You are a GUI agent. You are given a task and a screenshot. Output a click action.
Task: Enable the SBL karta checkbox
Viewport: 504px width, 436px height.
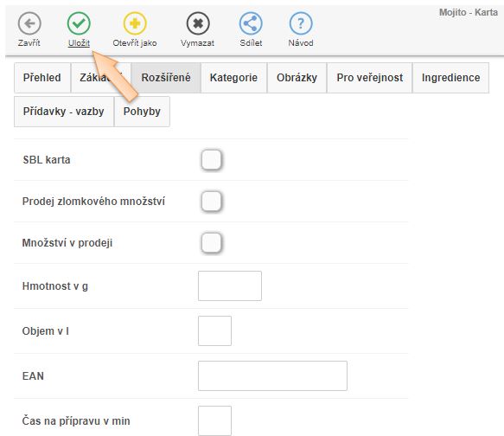click(x=212, y=159)
